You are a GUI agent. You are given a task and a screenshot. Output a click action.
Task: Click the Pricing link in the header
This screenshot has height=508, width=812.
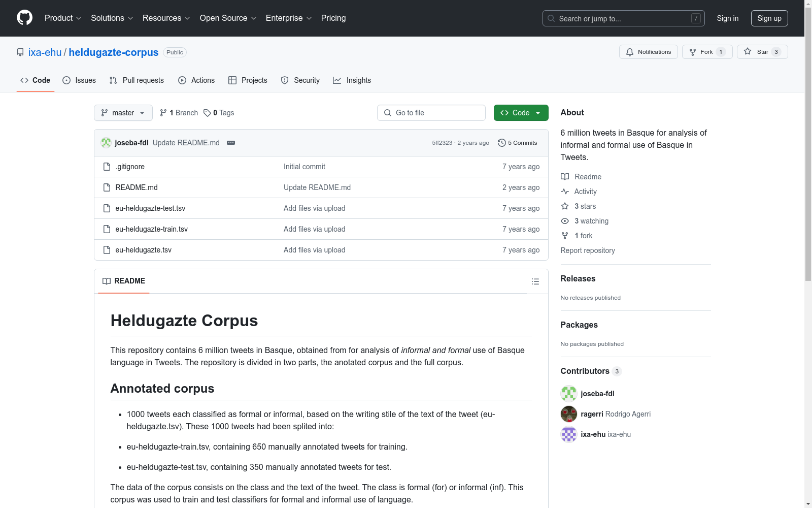333,18
